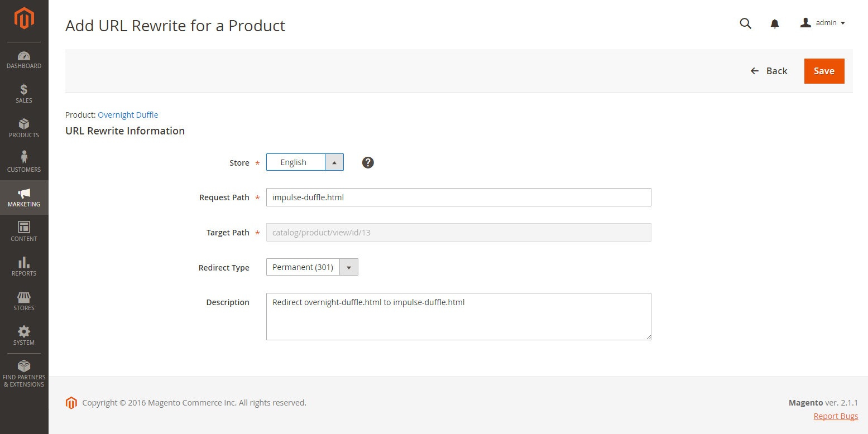This screenshot has height=434, width=868.
Task: Open the Content menu
Action: 24,232
